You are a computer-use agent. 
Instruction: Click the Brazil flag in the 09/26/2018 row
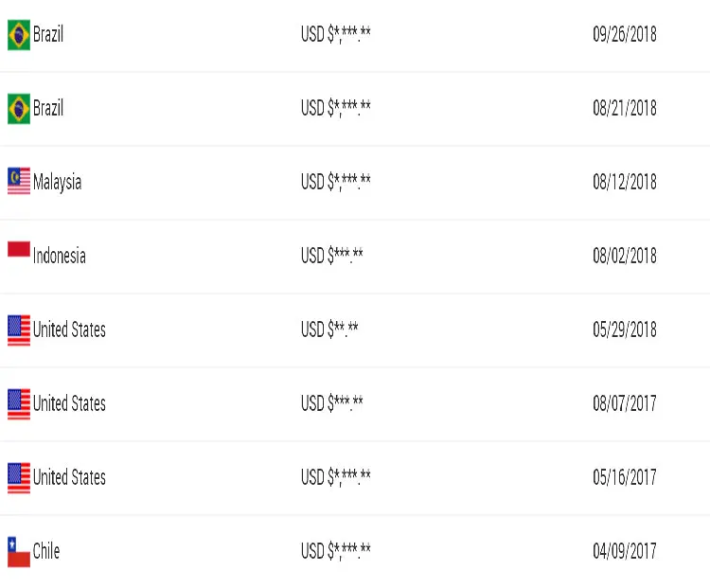point(18,36)
